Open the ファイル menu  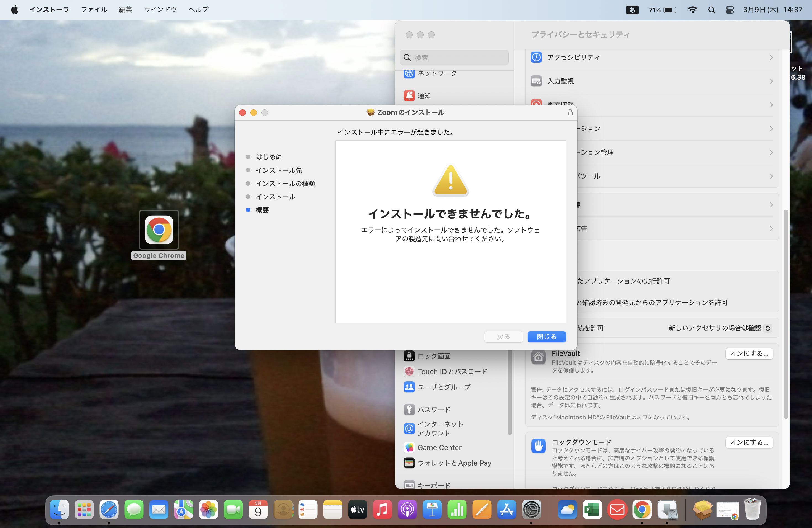(x=94, y=10)
